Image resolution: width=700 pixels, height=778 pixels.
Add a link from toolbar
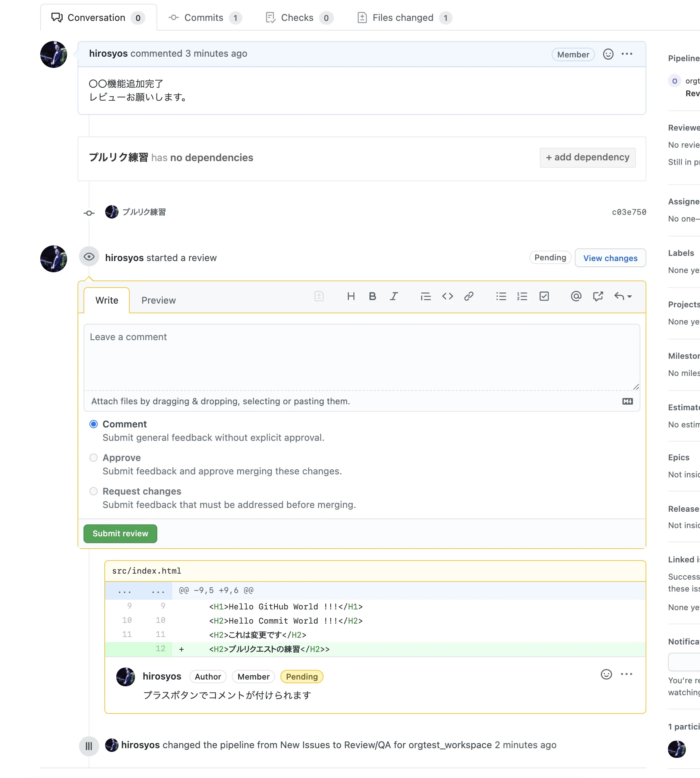click(x=469, y=296)
